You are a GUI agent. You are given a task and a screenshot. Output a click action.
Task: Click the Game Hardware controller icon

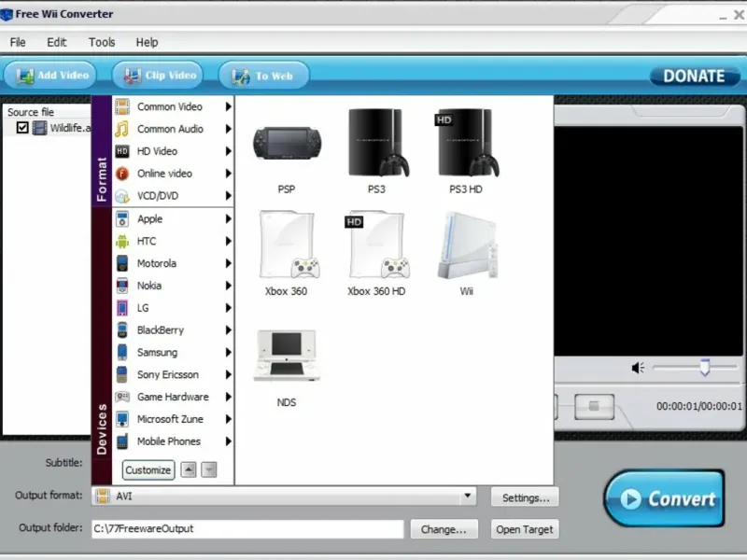(x=122, y=397)
